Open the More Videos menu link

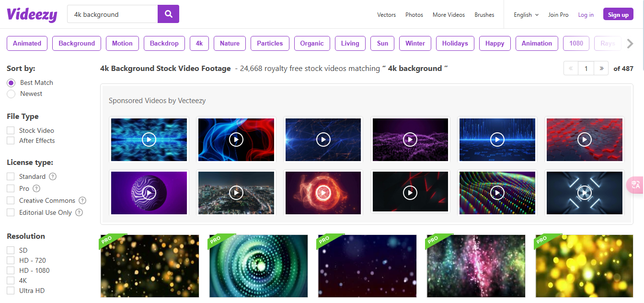coord(448,15)
